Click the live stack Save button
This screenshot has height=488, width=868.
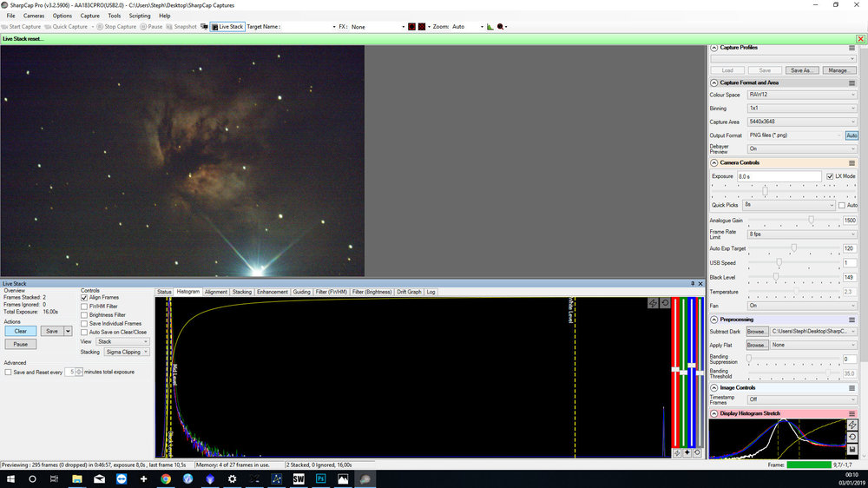click(x=52, y=331)
